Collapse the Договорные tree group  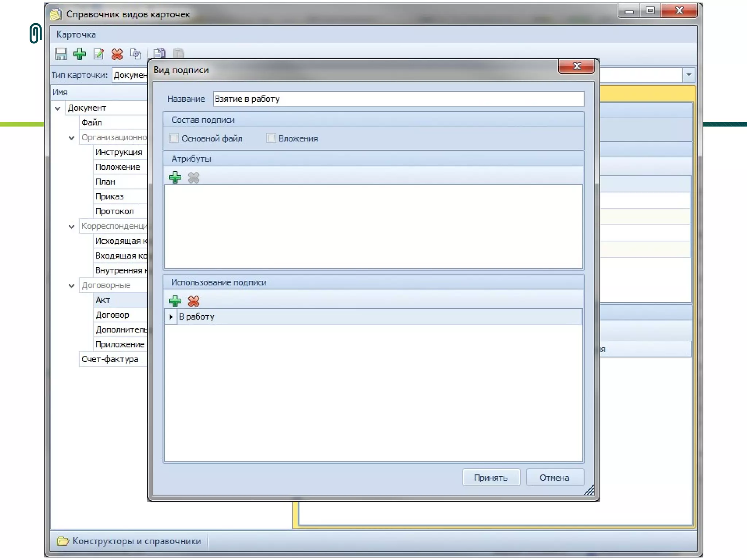point(71,286)
